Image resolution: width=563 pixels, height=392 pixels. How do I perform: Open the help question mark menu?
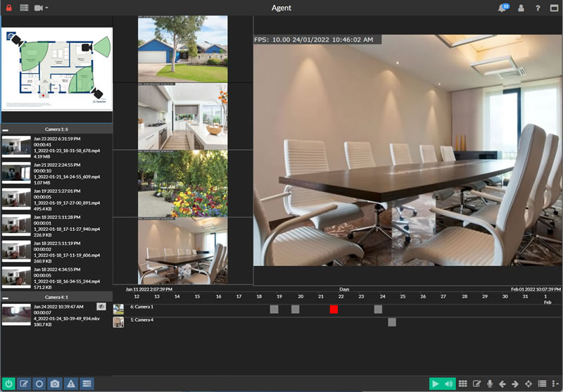pos(538,8)
